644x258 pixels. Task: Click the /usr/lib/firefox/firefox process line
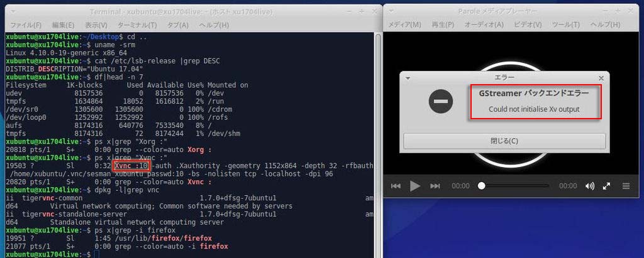tap(109, 239)
